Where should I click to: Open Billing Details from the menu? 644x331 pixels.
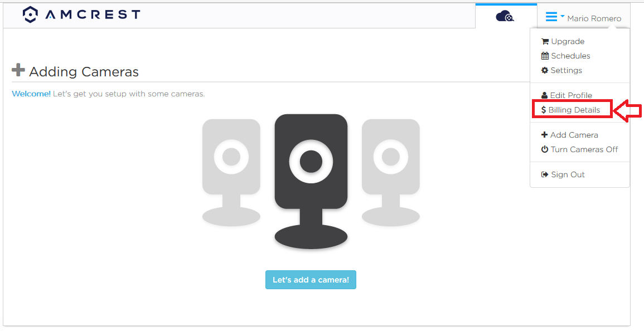(573, 110)
